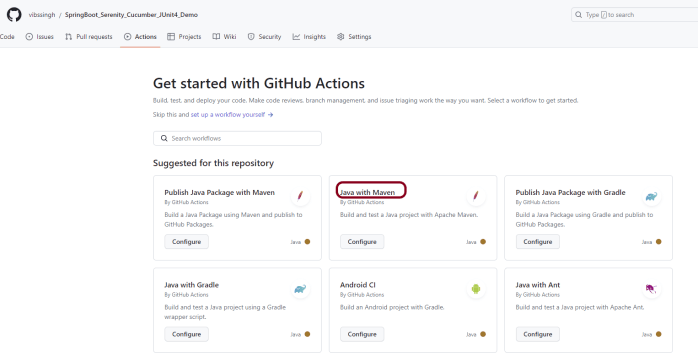698x362 pixels.
Task: Configure the Java with Ant workflow
Action: coord(538,334)
